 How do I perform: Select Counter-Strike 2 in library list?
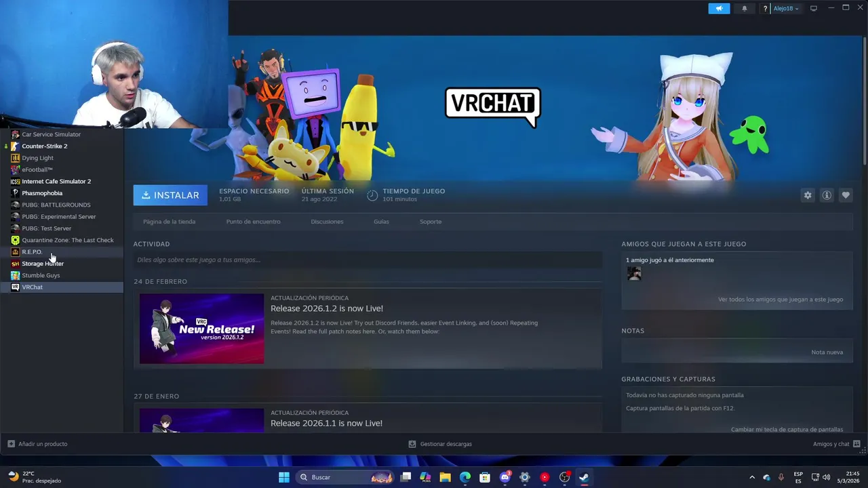[62, 146]
